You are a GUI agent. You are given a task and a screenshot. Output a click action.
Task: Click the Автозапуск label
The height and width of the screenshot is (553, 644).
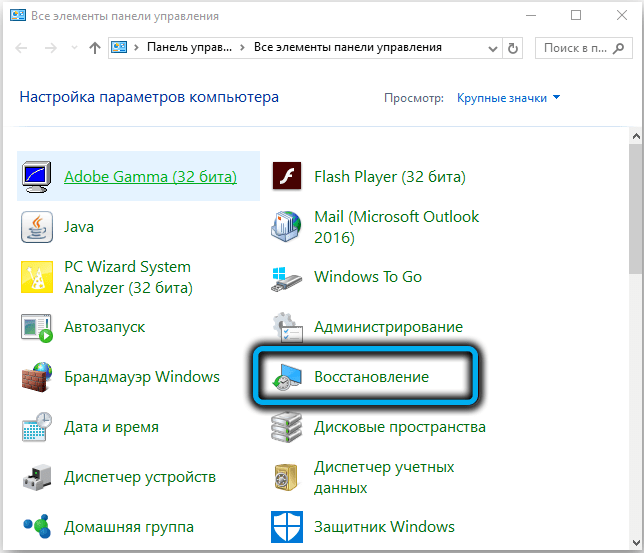[104, 327]
